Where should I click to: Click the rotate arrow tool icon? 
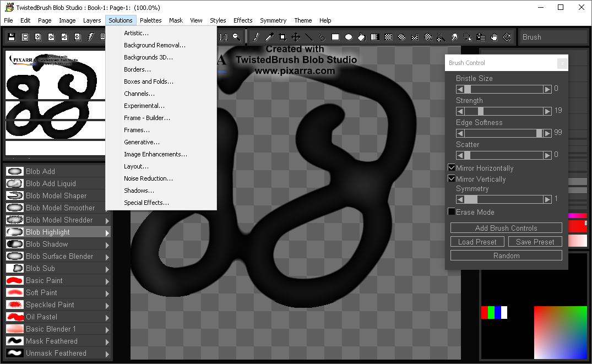(x=507, y=37)
